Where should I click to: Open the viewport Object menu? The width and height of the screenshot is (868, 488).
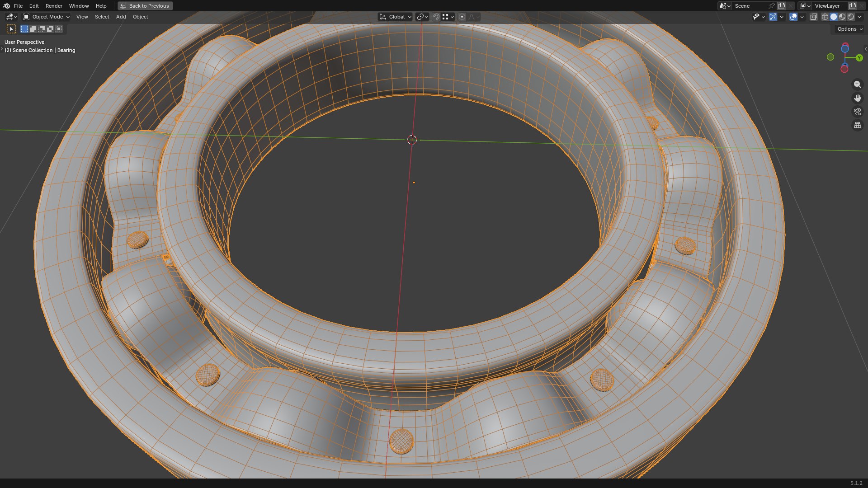pyautogui.click(x=140, y=17)
